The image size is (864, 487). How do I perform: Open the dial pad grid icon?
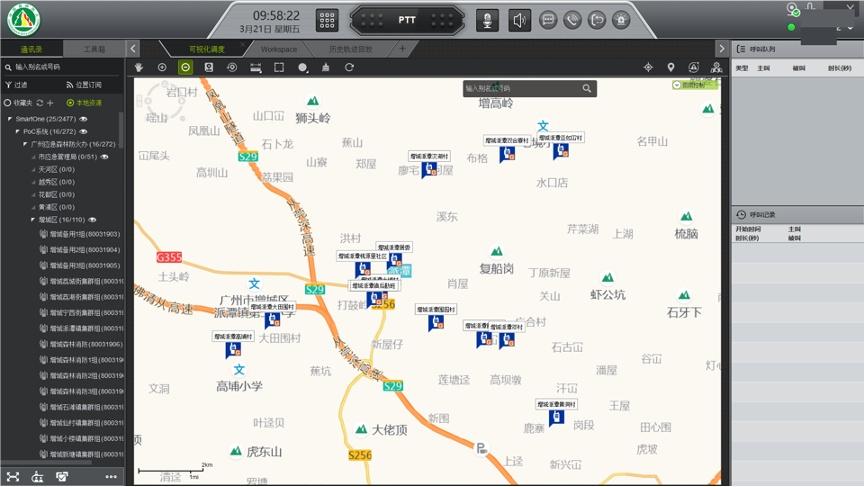click(327, 20)
